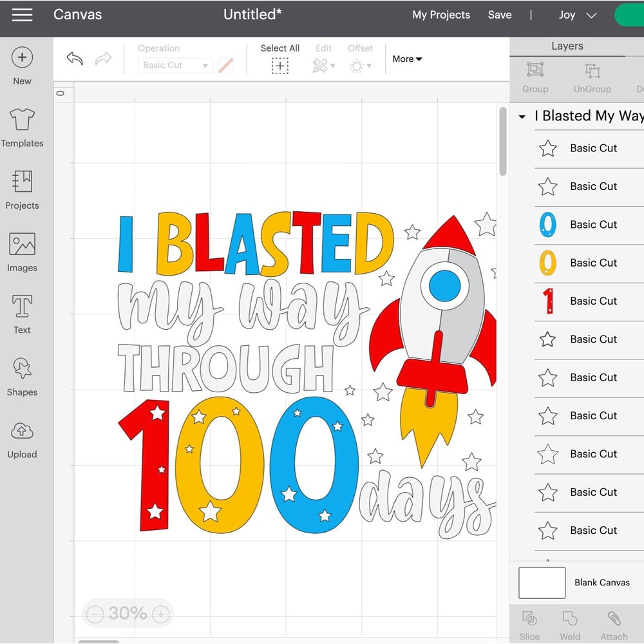The image size is (644, 644).
Task: Undo the last action
Action: pos(73,59)
